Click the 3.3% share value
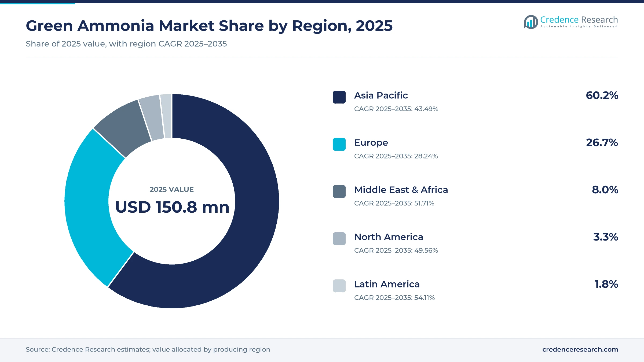Viewport: 644px width, 362px height. coord(606,237)
